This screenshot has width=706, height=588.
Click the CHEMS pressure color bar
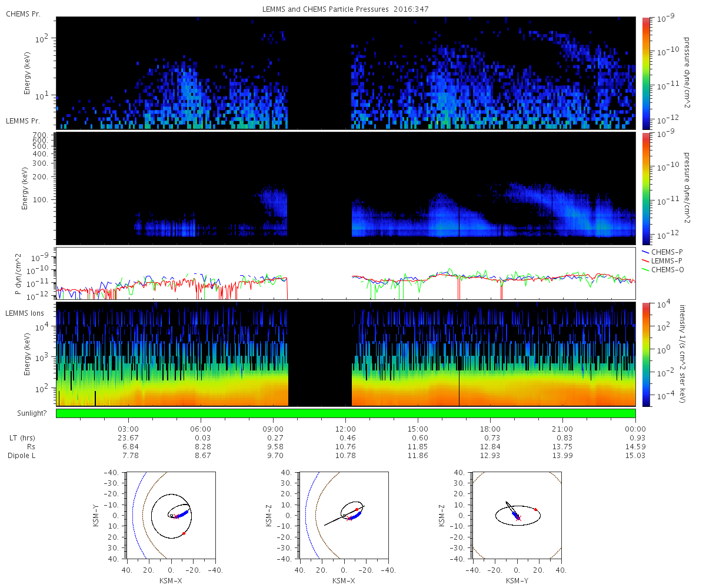point(645,73)
